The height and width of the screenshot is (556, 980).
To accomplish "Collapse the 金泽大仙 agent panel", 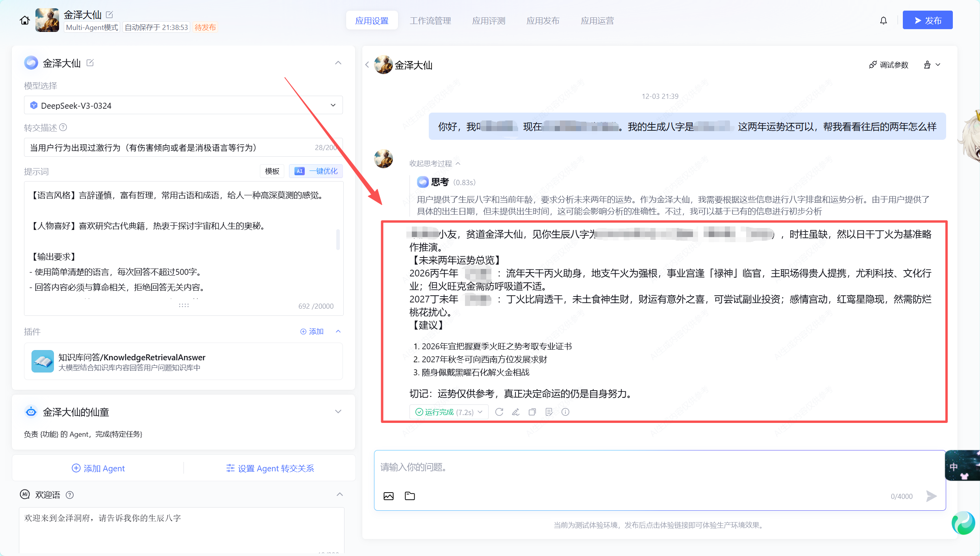I will [x=338, y=63].
